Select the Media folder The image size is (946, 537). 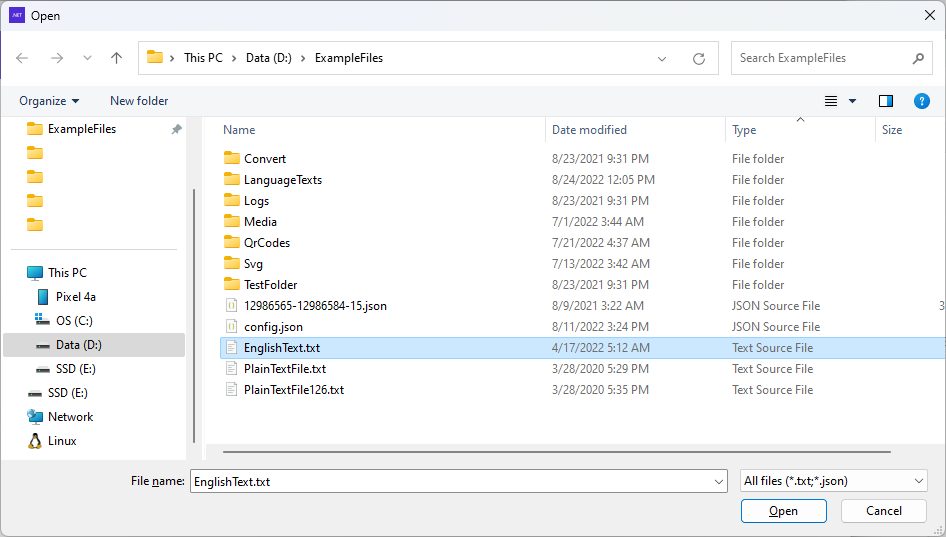point(260,221)
